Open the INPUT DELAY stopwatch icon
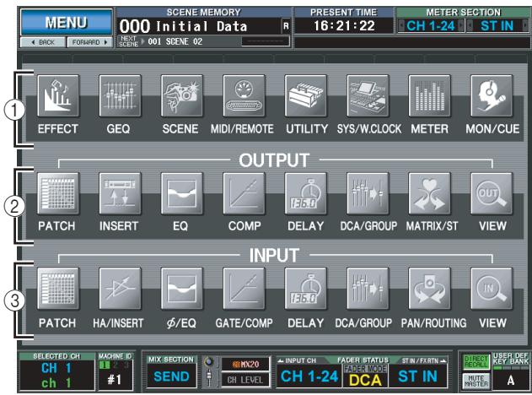This screenshot has width=532, height=395. tap(306, 289)
